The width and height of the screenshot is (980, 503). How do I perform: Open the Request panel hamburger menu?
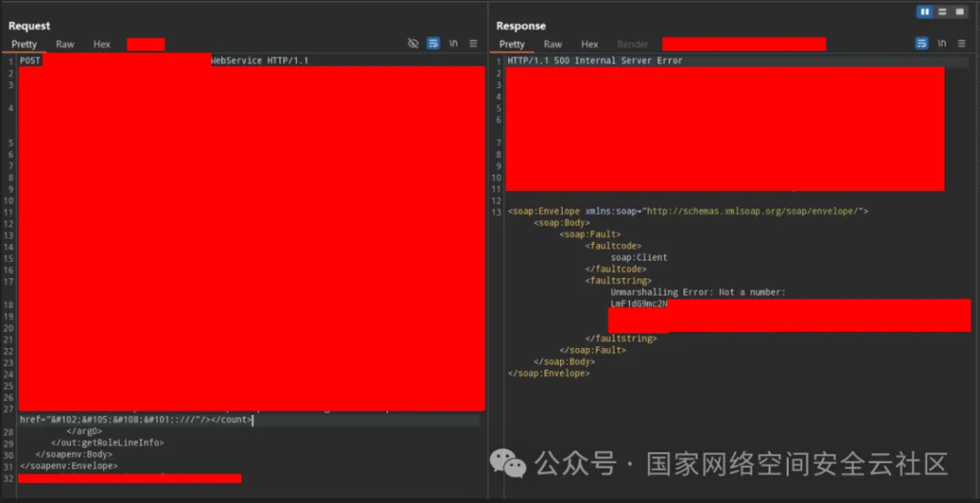[474, 44]
